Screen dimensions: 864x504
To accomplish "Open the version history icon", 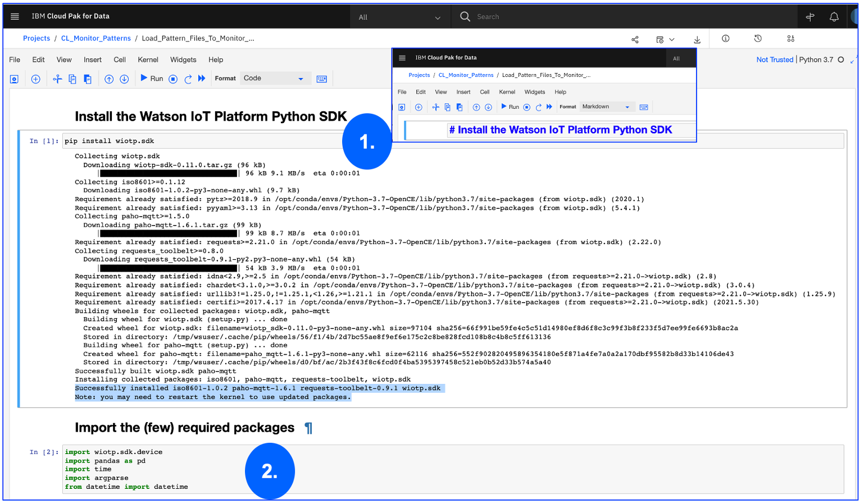I will point(758,38).
